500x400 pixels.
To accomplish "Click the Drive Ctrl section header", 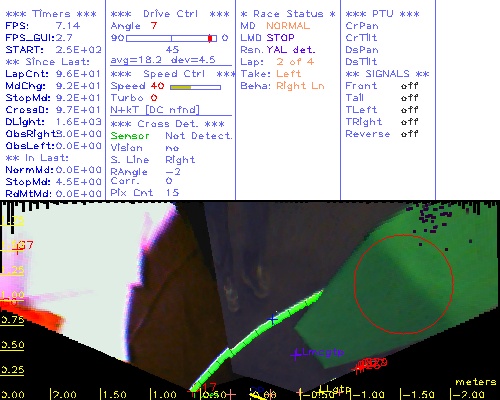I will coord(170,14).
